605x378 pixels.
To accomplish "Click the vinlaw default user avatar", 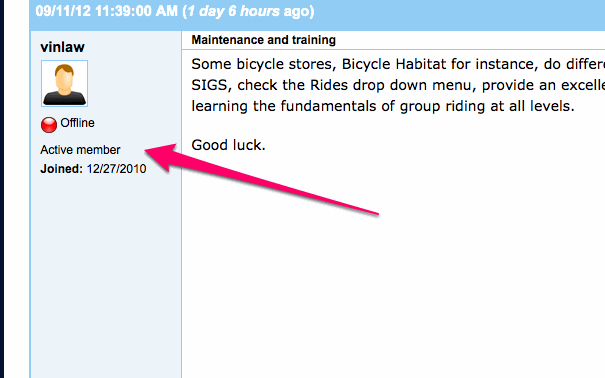I will [64, 83].
